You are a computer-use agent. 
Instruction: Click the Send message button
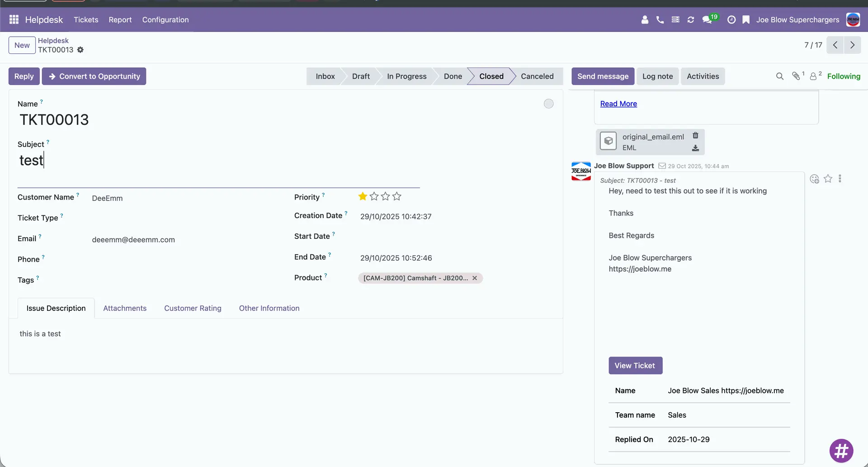click(x=603, y=76)
